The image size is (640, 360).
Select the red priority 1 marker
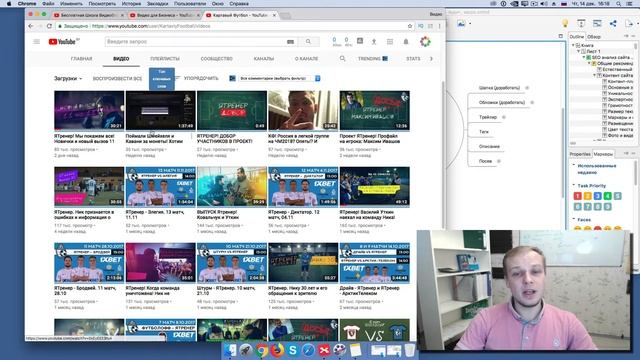pyautogui.click(x=578, y=196)
